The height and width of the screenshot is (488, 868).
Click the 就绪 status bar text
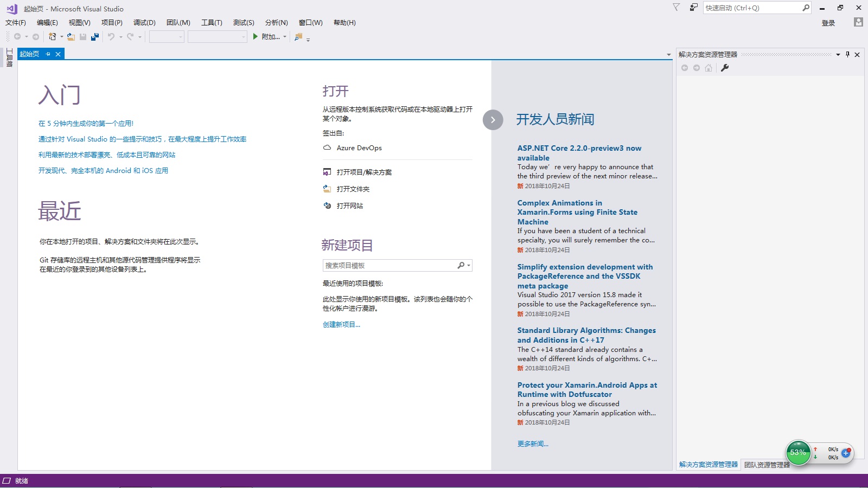pos(22,481)
